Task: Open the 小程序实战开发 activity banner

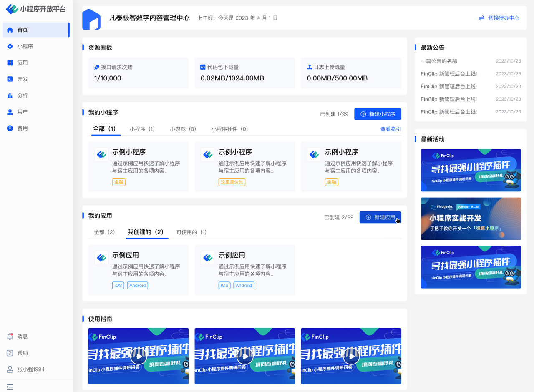Action: pos(471,219)
